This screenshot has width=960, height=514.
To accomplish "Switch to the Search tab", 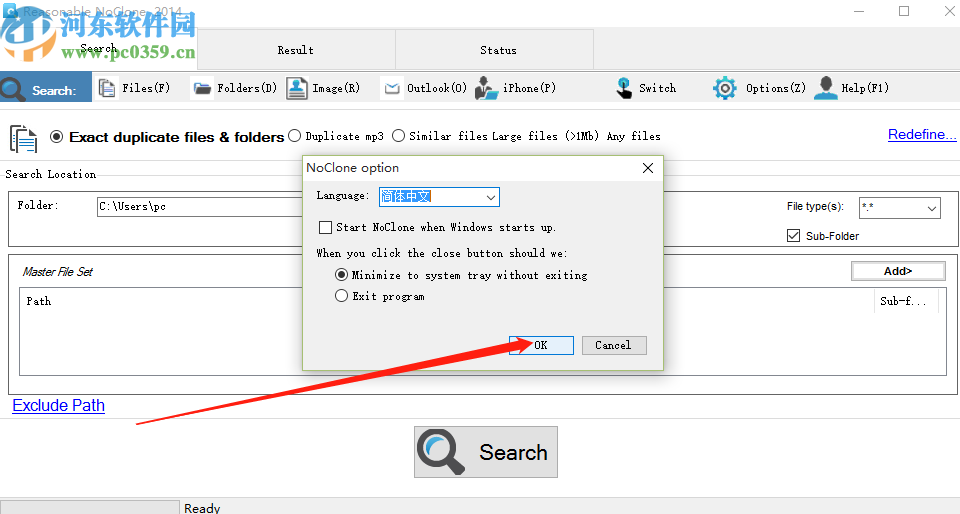I will [x=99, y=48].
